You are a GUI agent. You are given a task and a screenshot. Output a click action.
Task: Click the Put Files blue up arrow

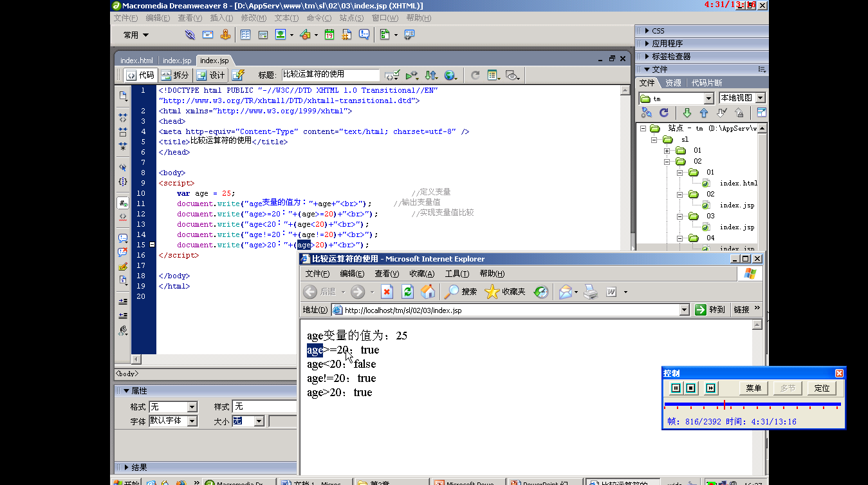(x=704, y=113)
